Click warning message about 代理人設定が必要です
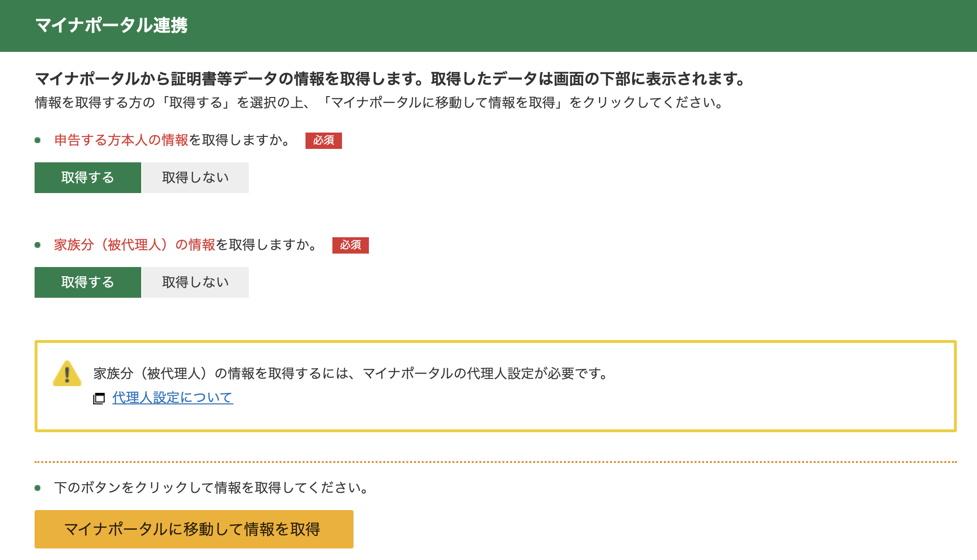977x560 pixels. point(352,374)
